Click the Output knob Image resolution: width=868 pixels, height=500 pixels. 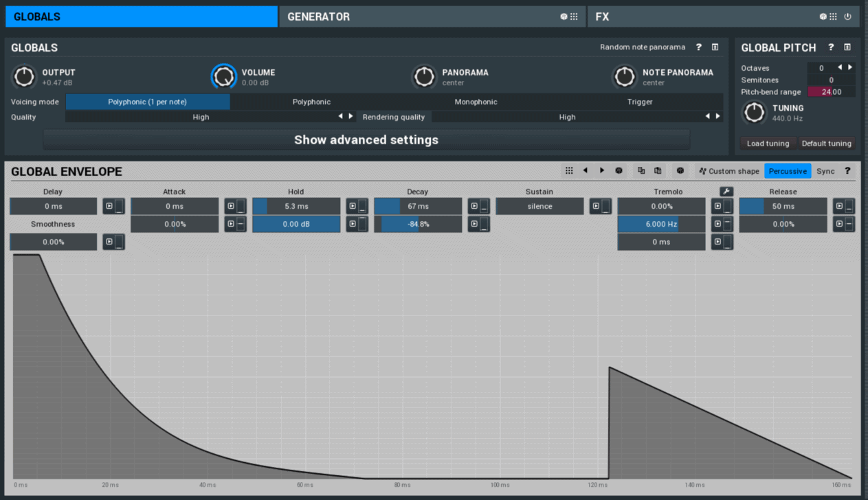pyautogui.click(x=25, y=77)
